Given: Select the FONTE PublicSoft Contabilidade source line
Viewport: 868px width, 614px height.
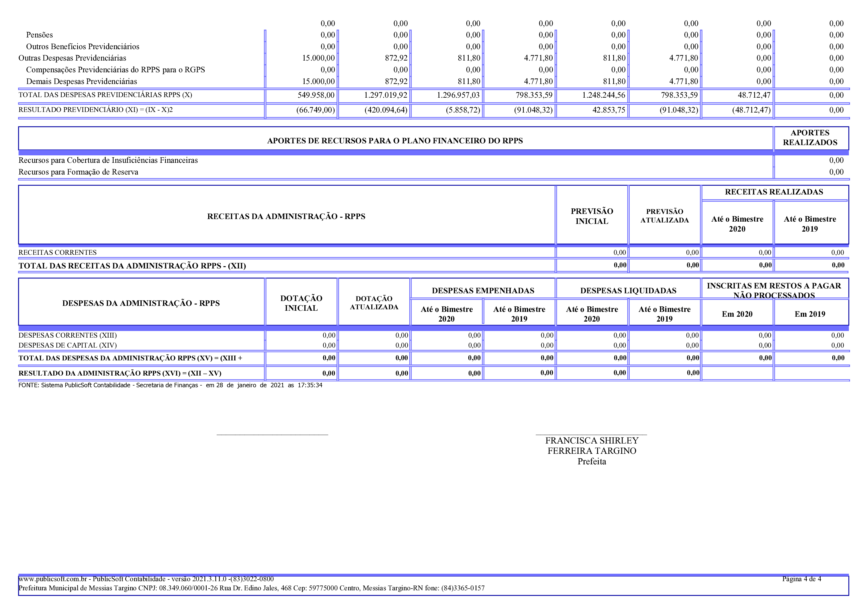Looking at the screenshot, I should [x=170, y=385].
